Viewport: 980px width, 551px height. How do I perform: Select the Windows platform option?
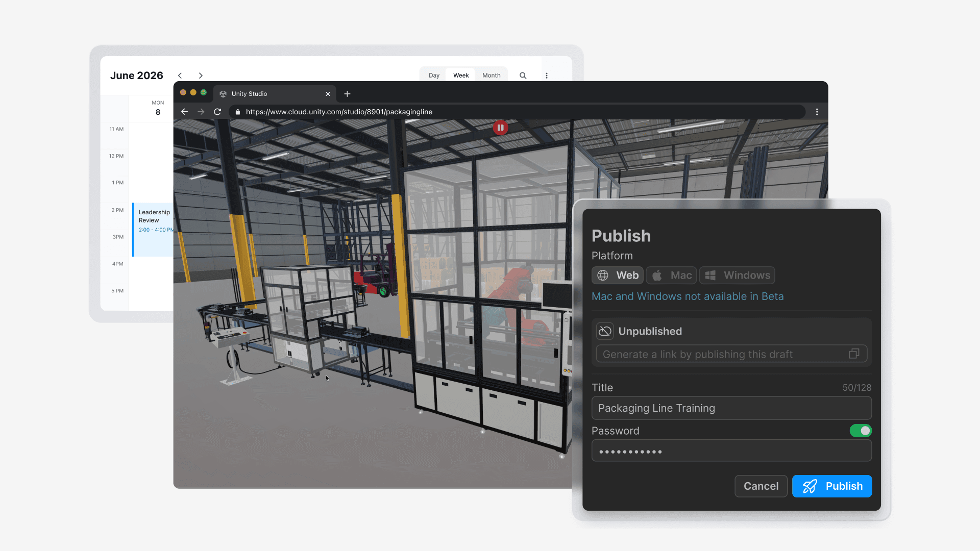737,275
